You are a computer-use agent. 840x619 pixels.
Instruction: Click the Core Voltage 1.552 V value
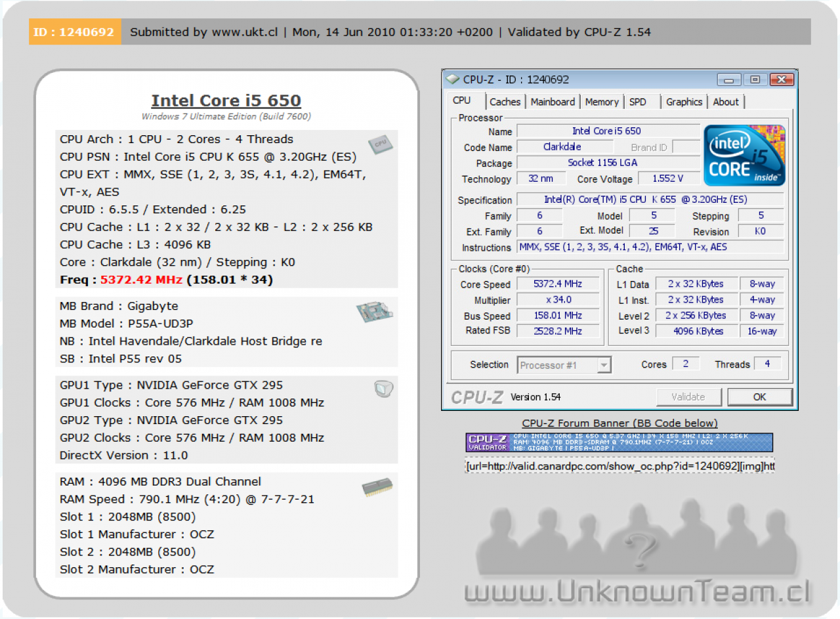(668, 179)
